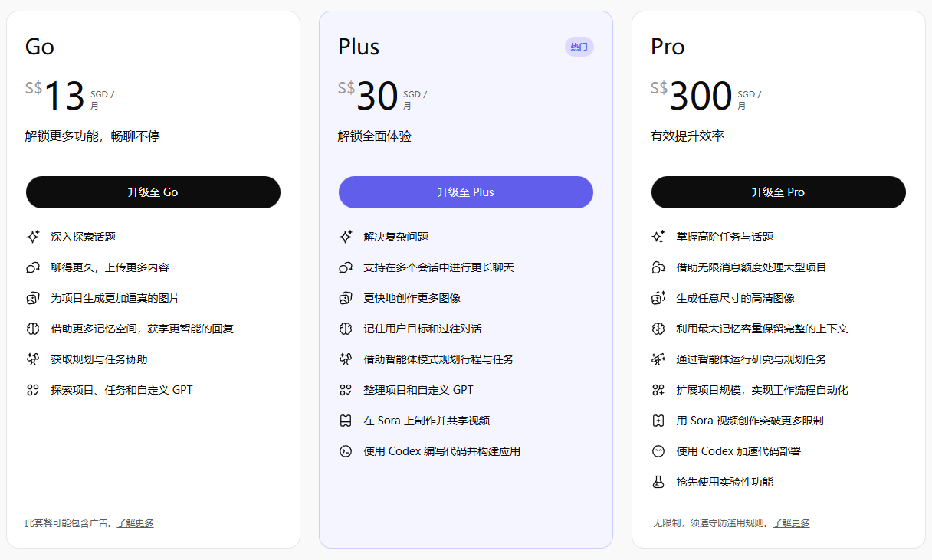Click the HD image icon beside 生成任意尺寸的高清图像
Screen dimensions: 932x560
point(658,298)
